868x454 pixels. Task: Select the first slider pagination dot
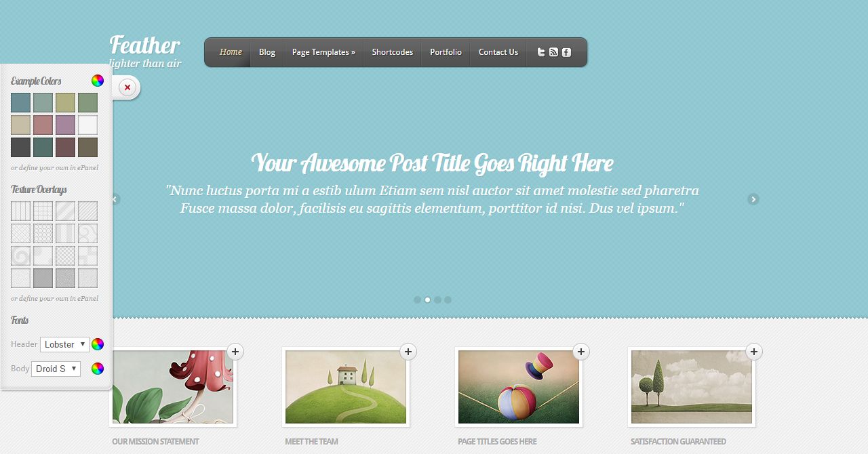coord(418,300)
